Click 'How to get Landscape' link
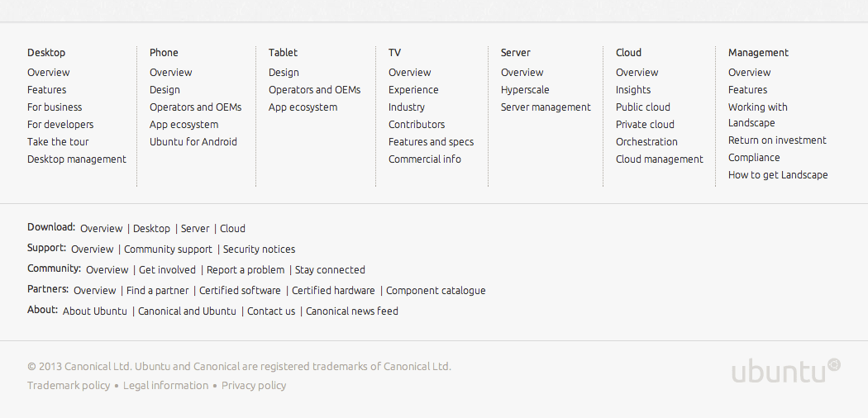Viewport: 868px width, 418px height. 778,175
